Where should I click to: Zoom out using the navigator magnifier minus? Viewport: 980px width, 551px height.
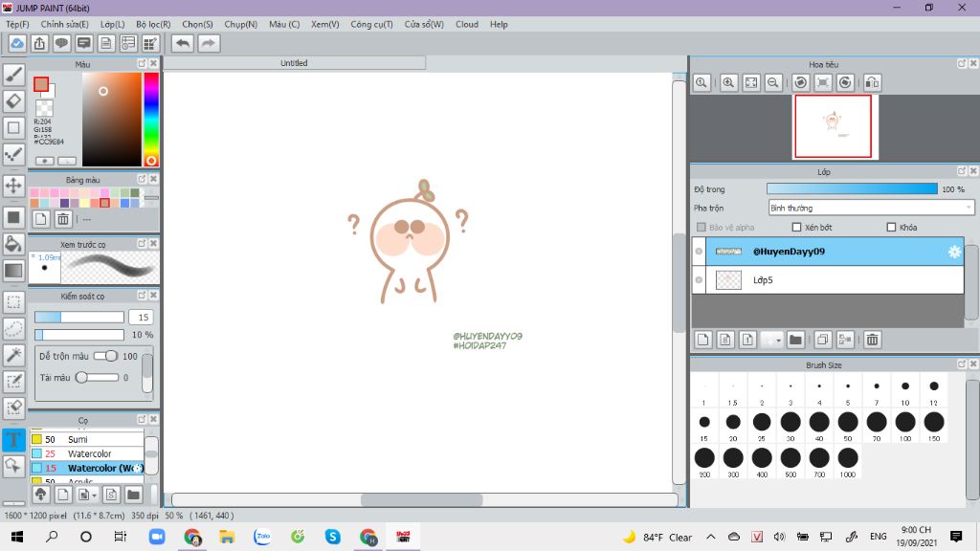click(773, 82)
